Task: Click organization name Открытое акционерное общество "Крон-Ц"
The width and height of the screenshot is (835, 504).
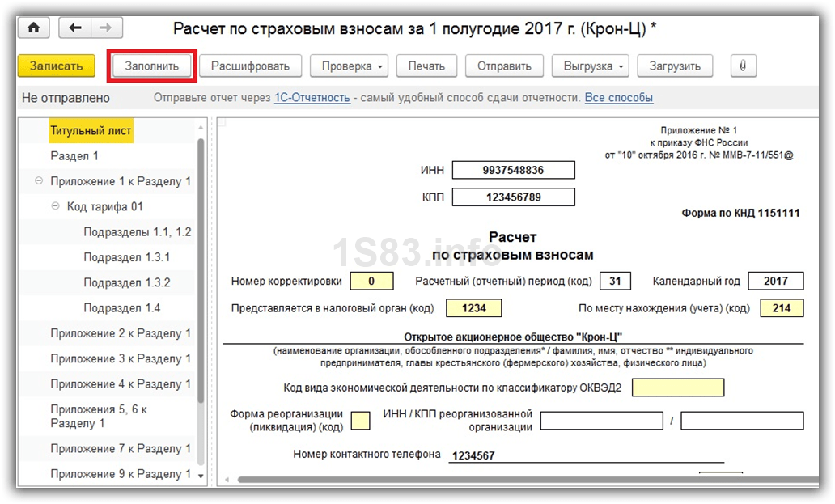Action: coord(513,337)
